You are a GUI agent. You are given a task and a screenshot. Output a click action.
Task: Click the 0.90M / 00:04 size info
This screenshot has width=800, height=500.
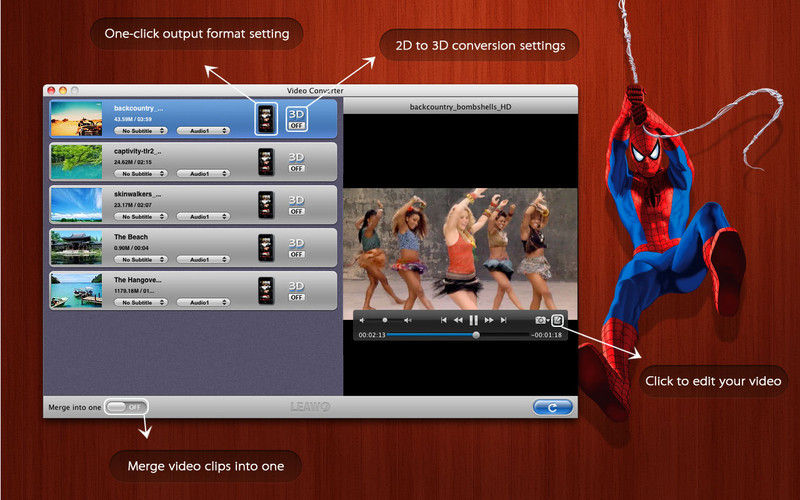[x=131, y=248]
